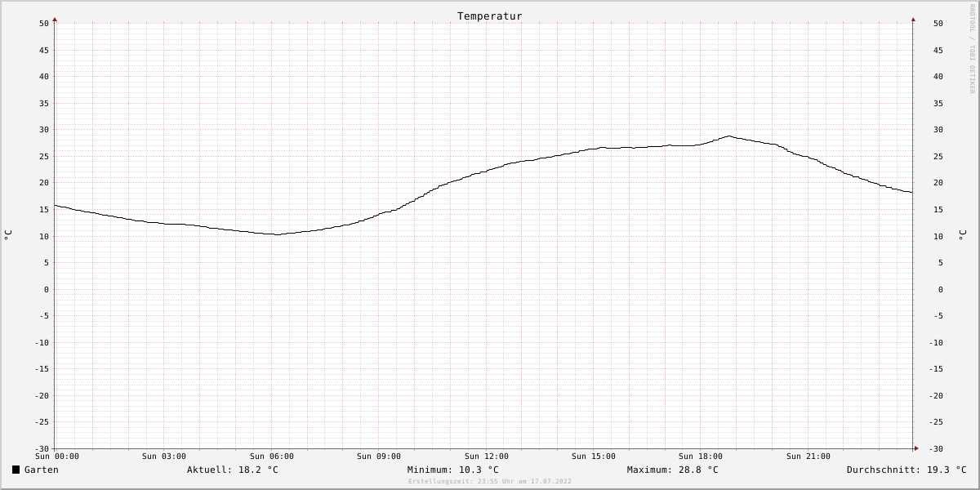This screenshot has height=490, width=980.
Task: Click the left axis 30 label
Action: 44,130
